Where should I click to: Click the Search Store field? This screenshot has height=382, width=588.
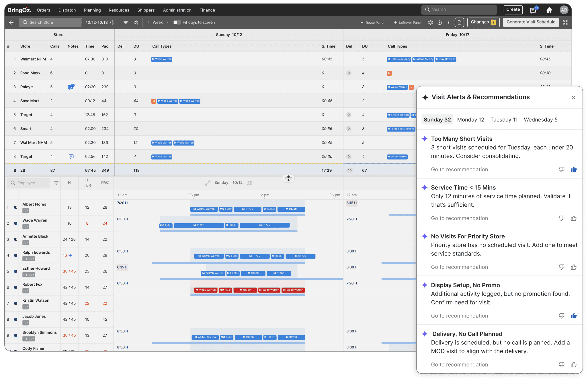click(x=50, y=22)
